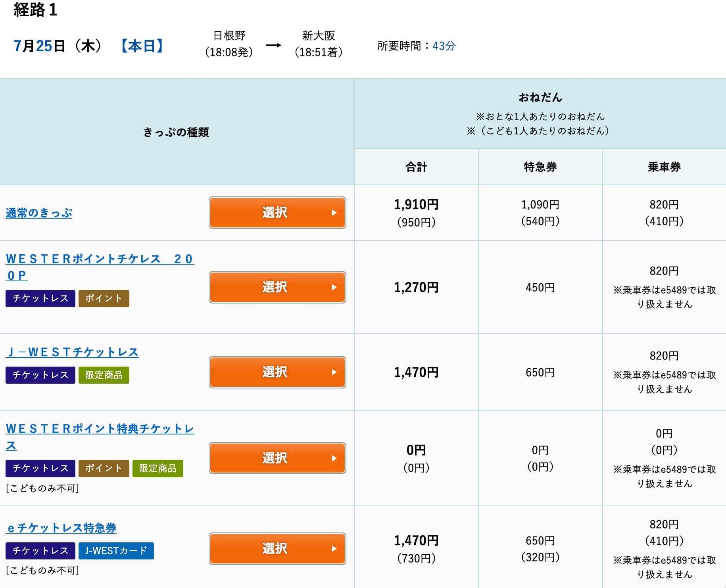The height and width of the screenshot is (588, 726).
Task: Click the 1,270円 total price
Action: pos(417,287)
